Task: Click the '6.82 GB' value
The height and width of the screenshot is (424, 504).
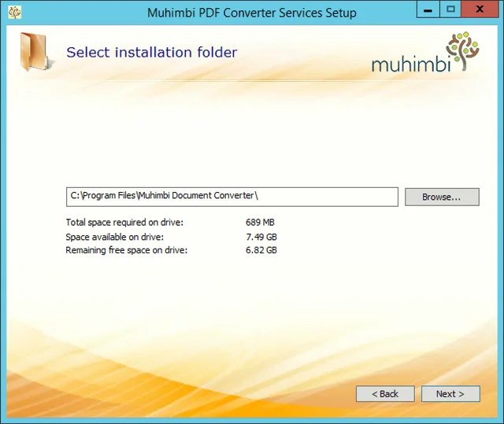Action: pyautogui.click(x=261, y=250)
